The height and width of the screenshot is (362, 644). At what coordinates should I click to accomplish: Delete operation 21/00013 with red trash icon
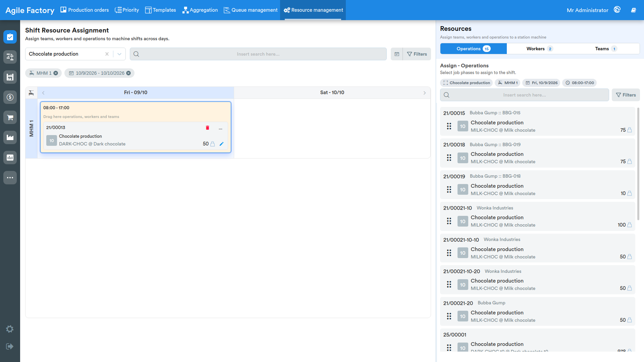[x=207, y=128]
